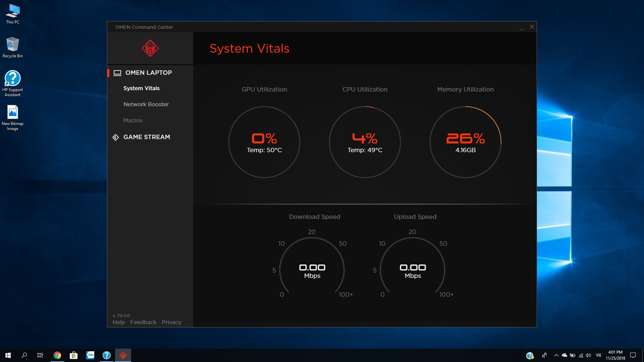Switch to the Network Booster tab
Viewport: 644px width, 362px height.
146,104
